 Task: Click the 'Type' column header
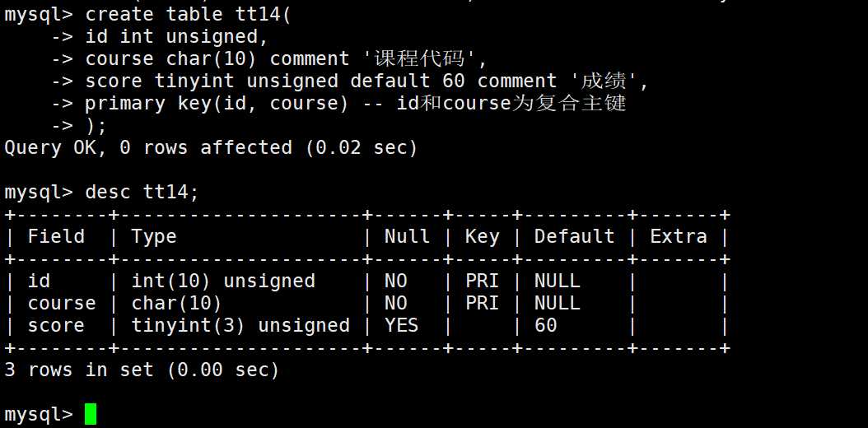tap(154, 237)
